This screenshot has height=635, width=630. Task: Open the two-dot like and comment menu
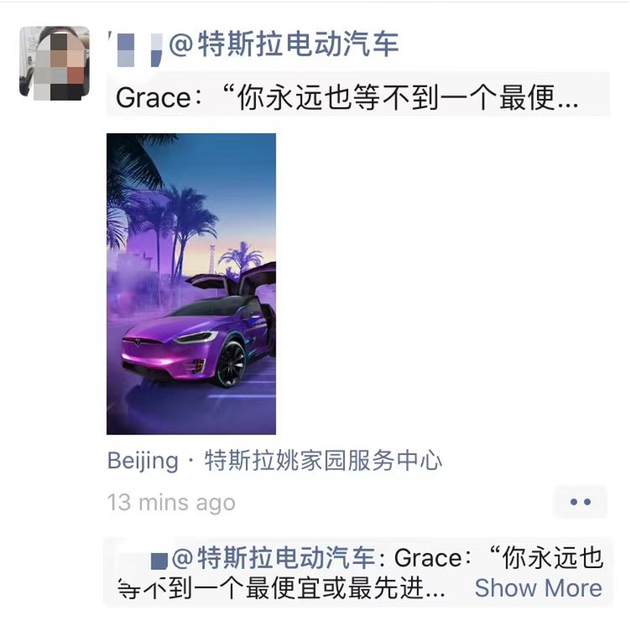pos(580,502)
